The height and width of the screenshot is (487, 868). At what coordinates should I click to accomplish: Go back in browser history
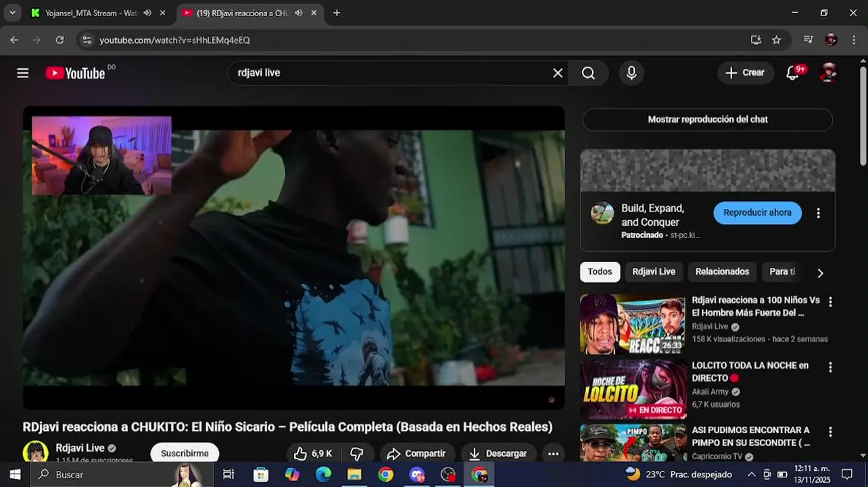(x=14, y=40)
